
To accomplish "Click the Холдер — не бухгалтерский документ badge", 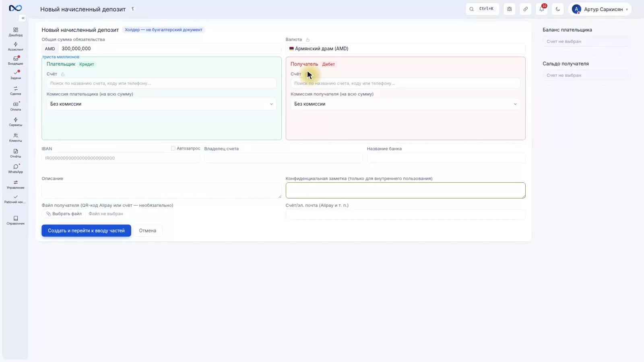I will pos(163,30).
